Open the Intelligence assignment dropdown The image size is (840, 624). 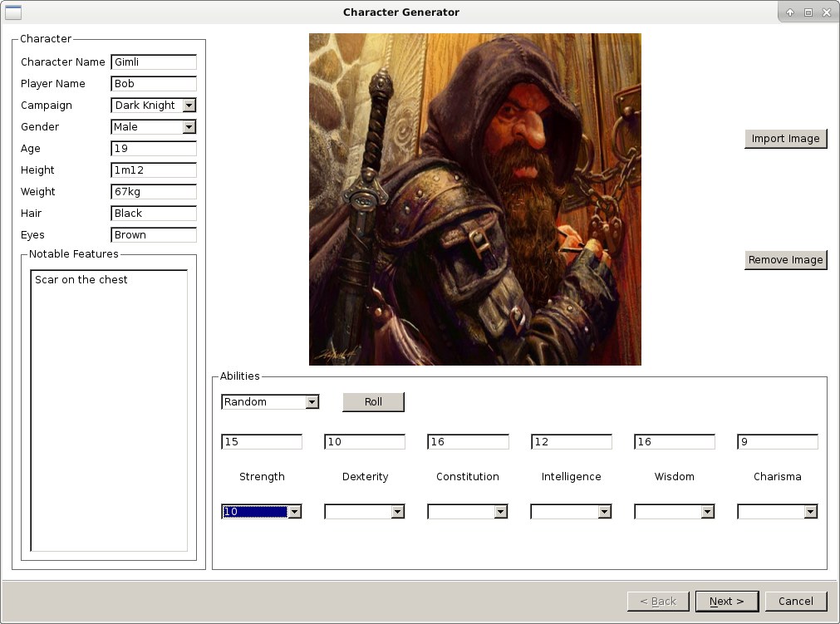click(x=604, y=512)
